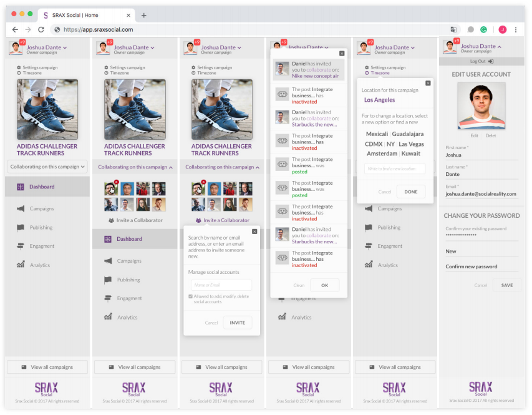Click Cancel next to the DONE button

(x=385, y=192)
